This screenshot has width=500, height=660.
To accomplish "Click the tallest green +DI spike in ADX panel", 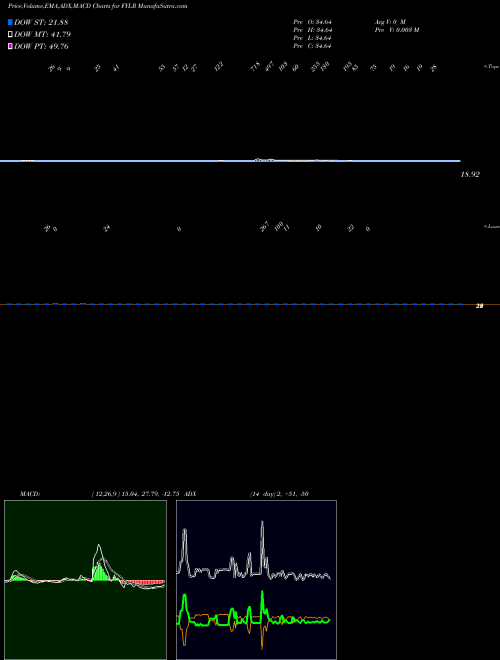I will 262,606.
